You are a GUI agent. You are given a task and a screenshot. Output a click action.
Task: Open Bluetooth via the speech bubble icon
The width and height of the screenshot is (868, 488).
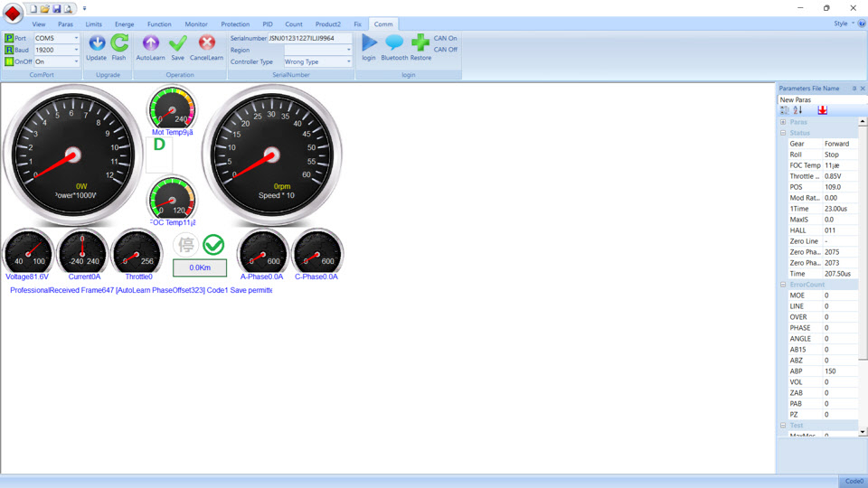click(394, 42)
